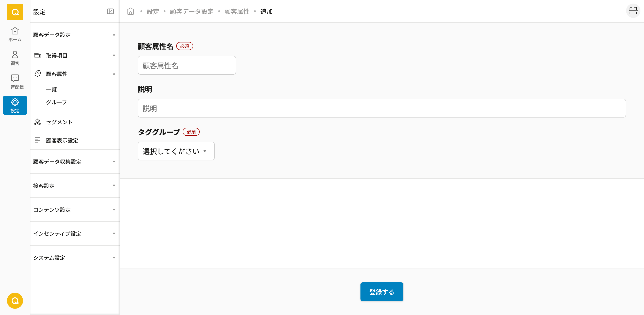Click the 設定 gear icon
This screenshot has width=644, height=315.
pos(15,105)
